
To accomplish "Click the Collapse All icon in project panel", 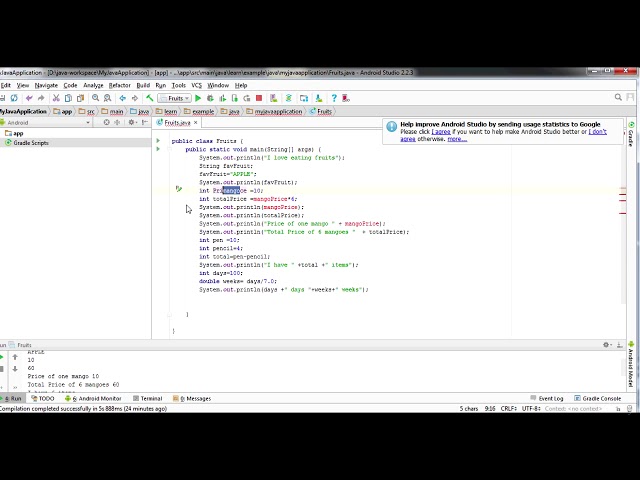I will pyautogui.click(x=118, y=122).
